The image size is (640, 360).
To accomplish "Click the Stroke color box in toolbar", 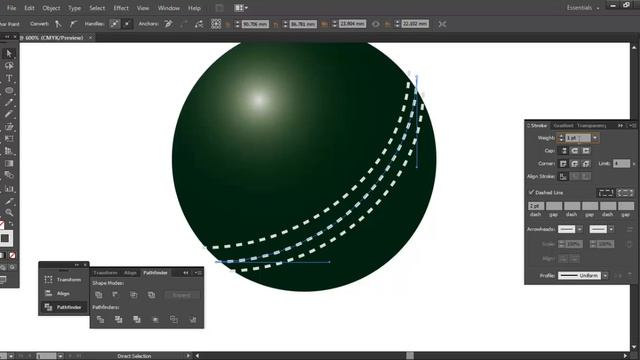I will 5,238.
